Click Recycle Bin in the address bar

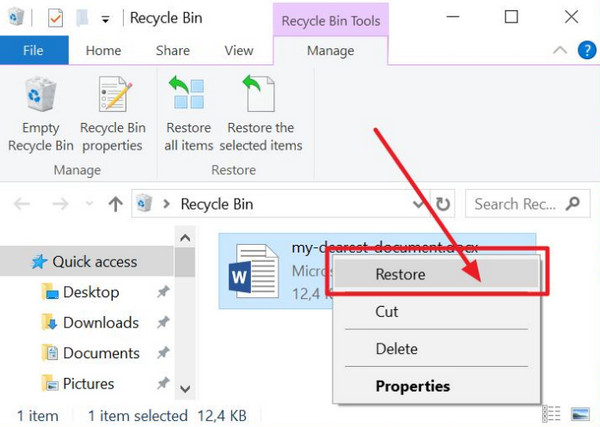[217, 204]
